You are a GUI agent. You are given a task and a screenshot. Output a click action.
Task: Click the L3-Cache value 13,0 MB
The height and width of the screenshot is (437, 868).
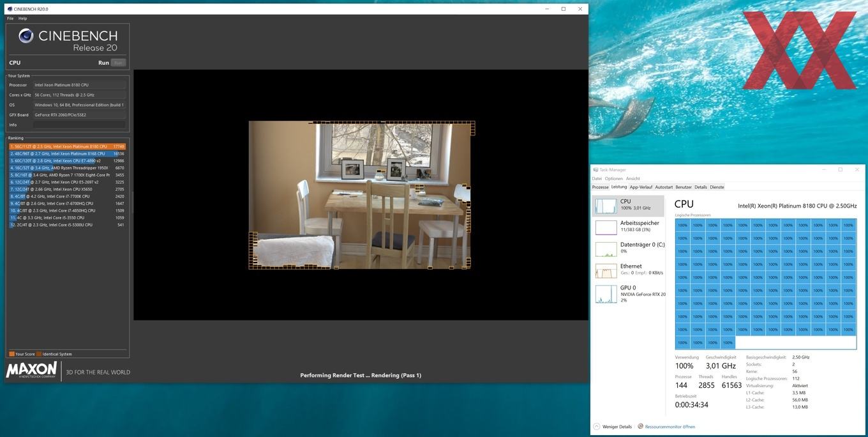tap(800, 407)
